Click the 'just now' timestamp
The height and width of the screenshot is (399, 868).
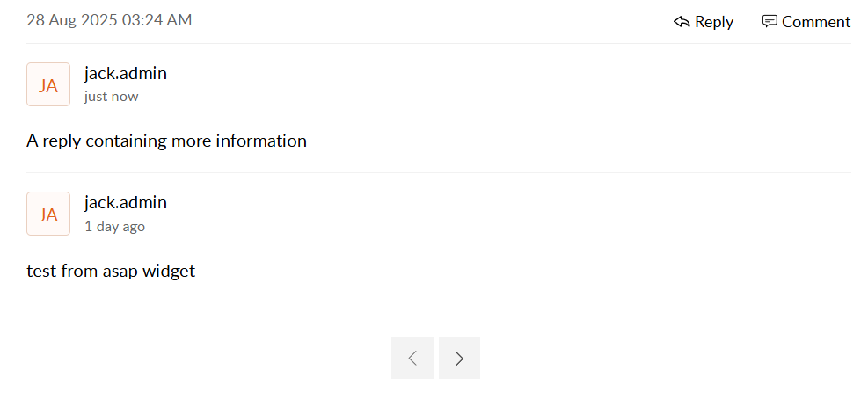pos(112,97)
